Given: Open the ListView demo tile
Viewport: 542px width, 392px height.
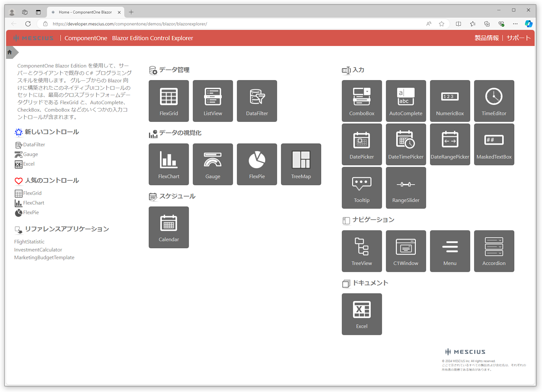Looking at the screenshot, I should [213, 101].
